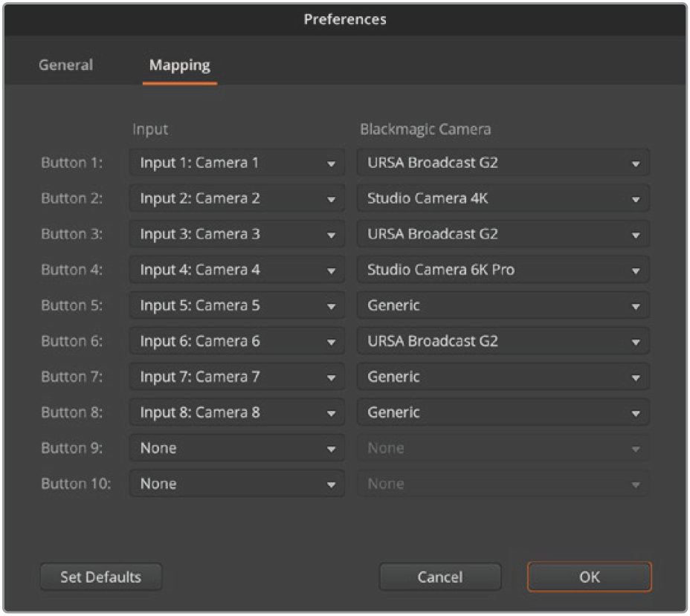This screenshot has height=616, width=690.
Task: Change Button 4 Studio Camera 6K Pro selection
Action: pyautogui.click(x=503, y=270)
